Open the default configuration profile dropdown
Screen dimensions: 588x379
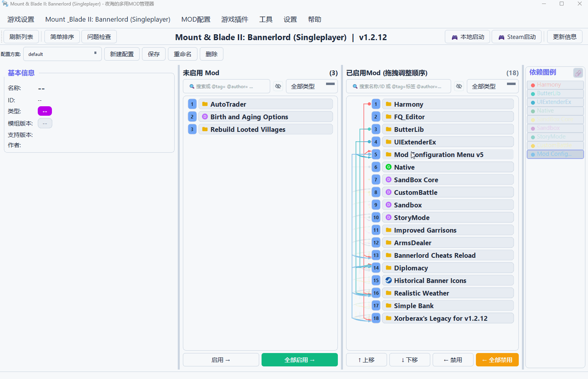(63, 54)
